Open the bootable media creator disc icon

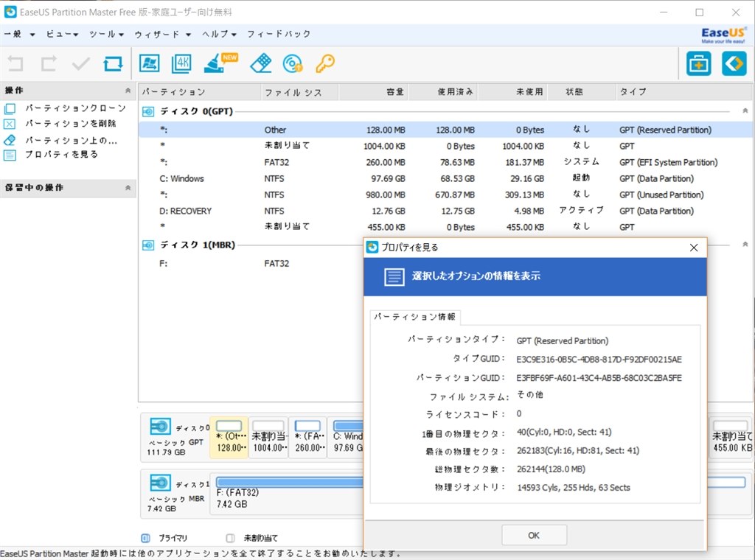point(293,63)
